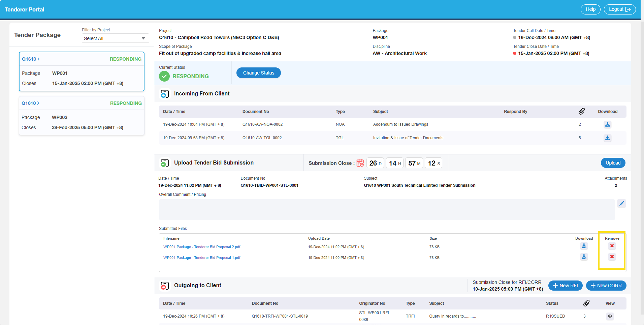
Task: Select the WP002 tender package card
Action: point(82,116)
